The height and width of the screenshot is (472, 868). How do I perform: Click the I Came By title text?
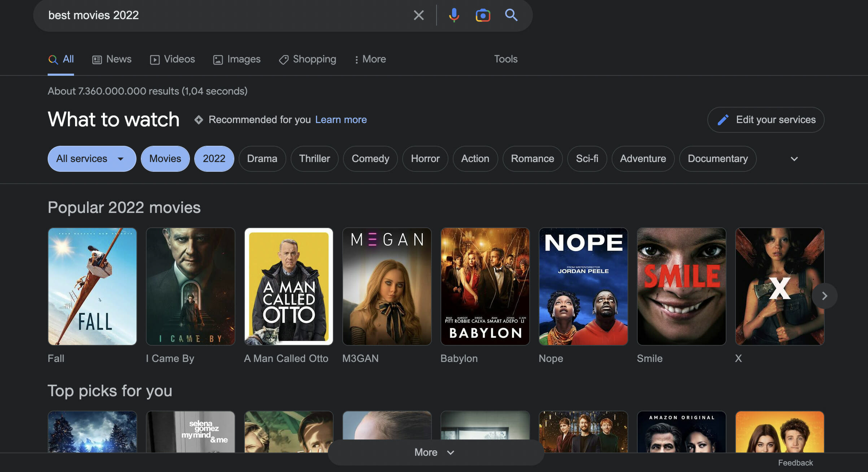tap(170, 358)
